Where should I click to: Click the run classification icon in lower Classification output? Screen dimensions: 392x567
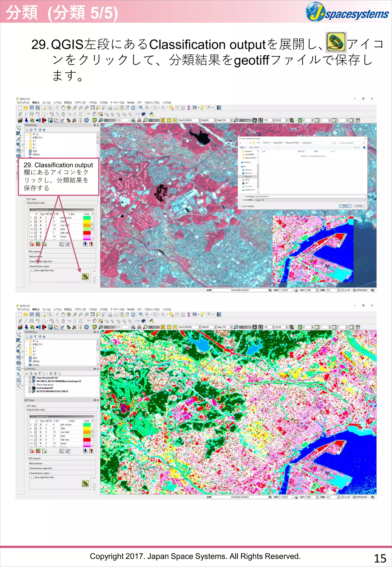coord(85,484)
